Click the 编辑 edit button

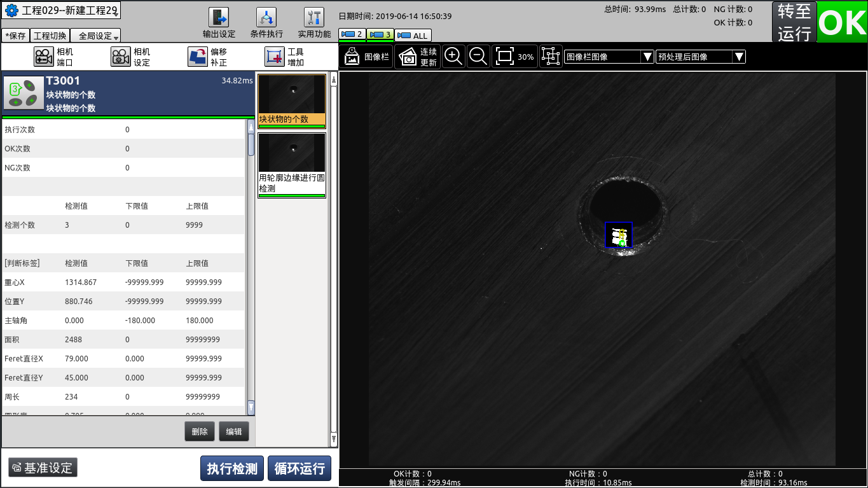[234, 431]
